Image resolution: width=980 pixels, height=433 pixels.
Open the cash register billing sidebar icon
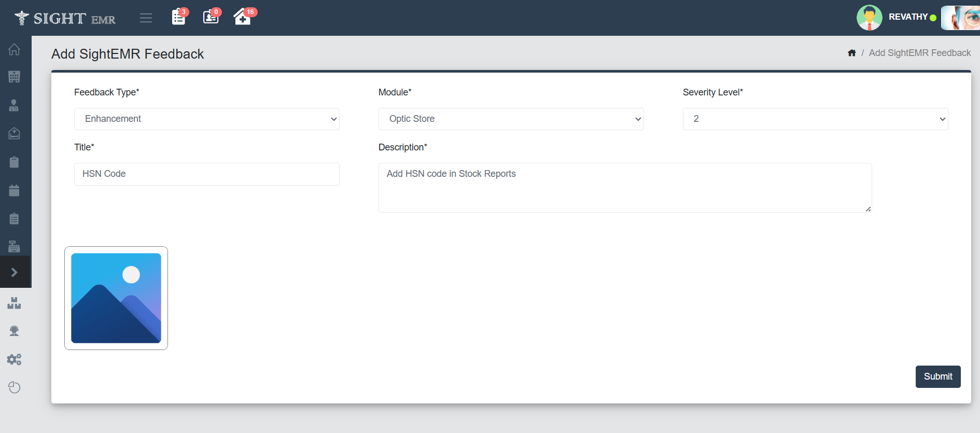tap(15, 246)
